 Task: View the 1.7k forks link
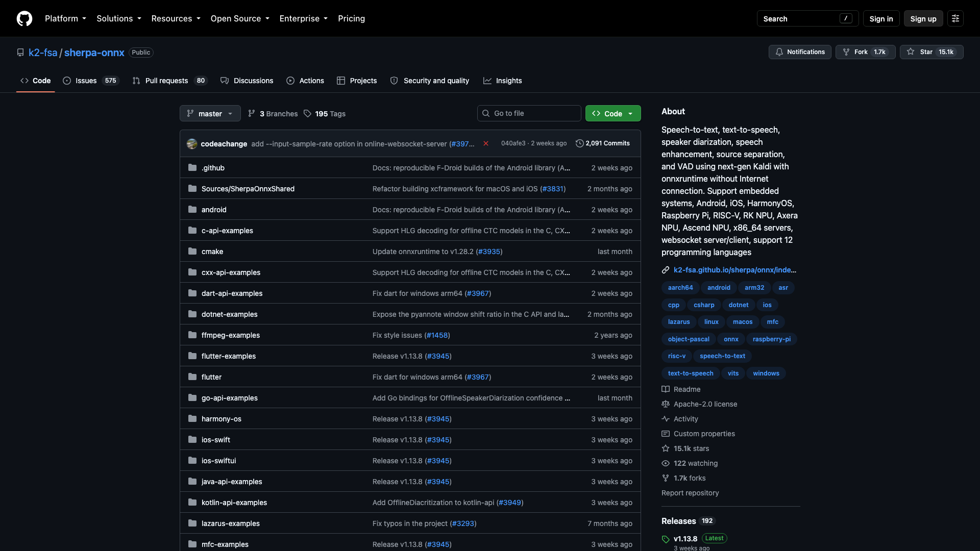click(x=683, y=478)
